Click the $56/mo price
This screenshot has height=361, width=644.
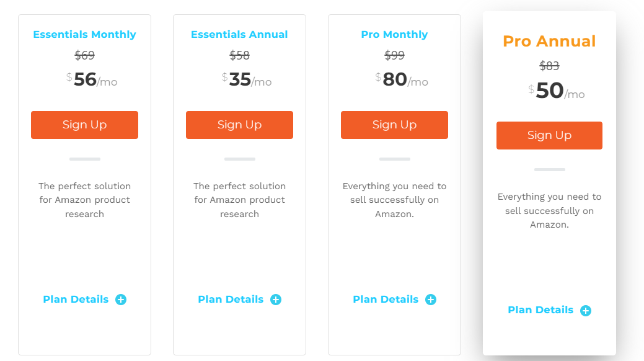92,79
